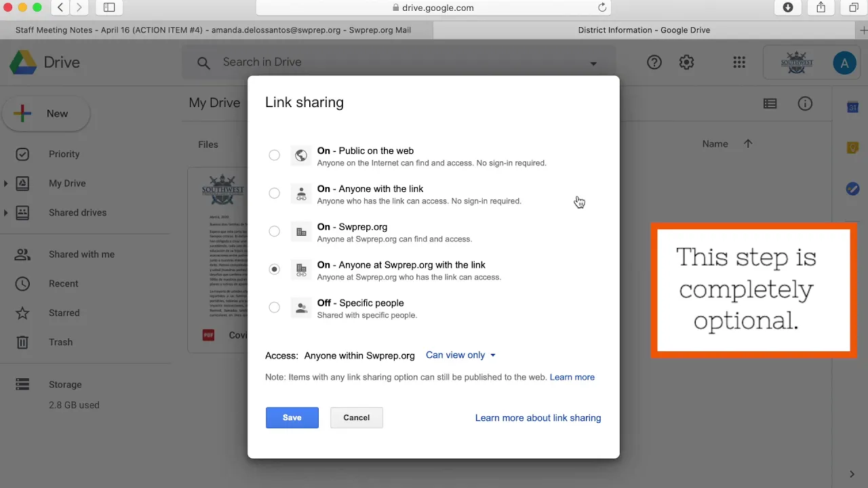Image resolution: width=868 pixels, height=488 pixels.
Task: Select Off - Specific people radio option
Action: click(274, 307)
